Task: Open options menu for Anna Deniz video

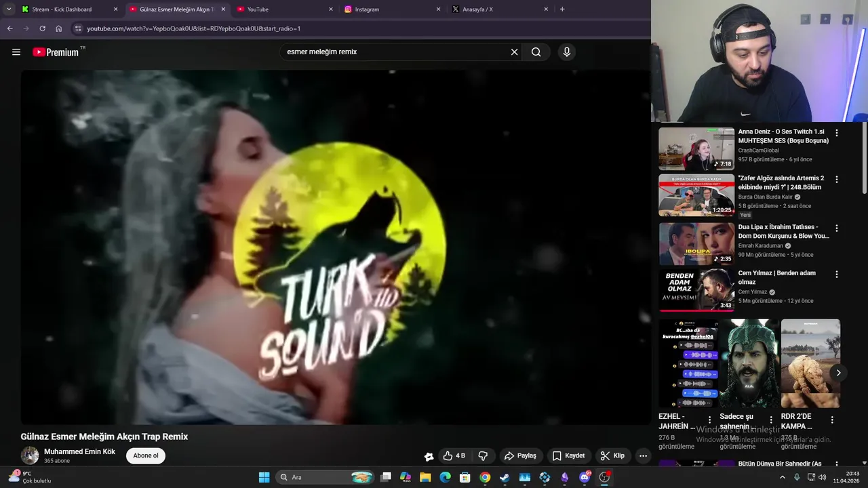Action: 836,134
